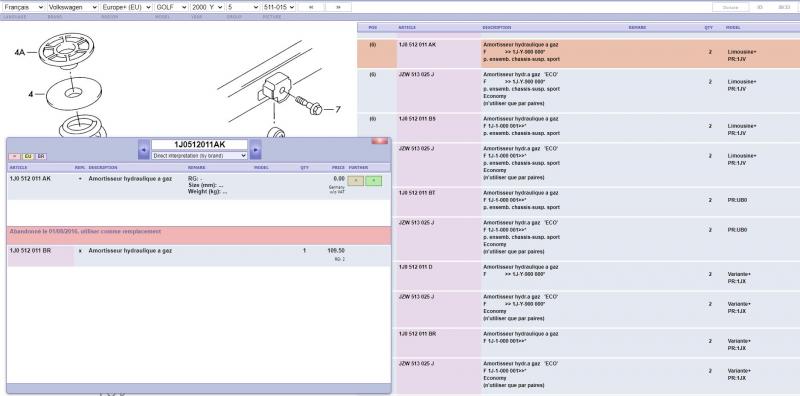The width and height of the screenshot is (800, 396).
Task: Go to previous picture with « button
Action: (311, 7)
